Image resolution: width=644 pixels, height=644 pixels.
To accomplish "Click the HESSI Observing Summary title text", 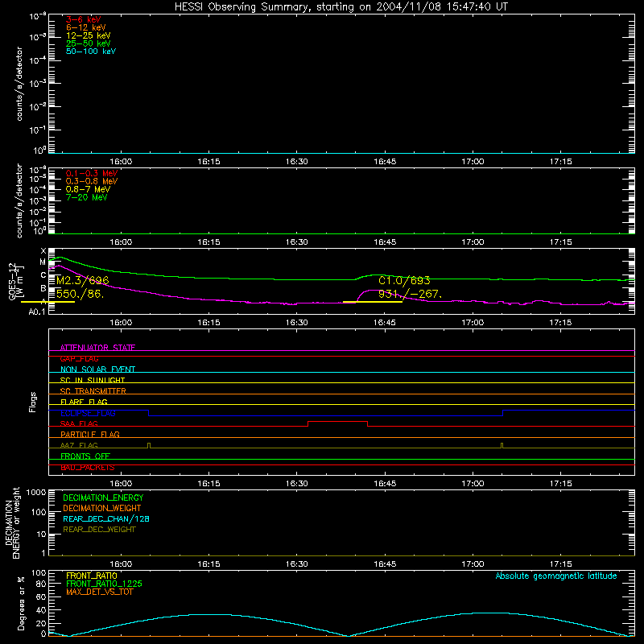I will coord(341,7).
